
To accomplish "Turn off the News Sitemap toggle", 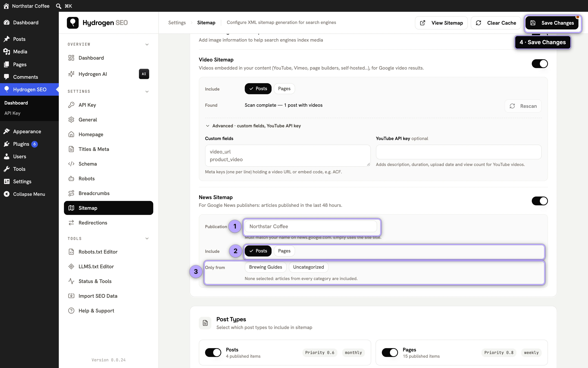I will 540,201.
